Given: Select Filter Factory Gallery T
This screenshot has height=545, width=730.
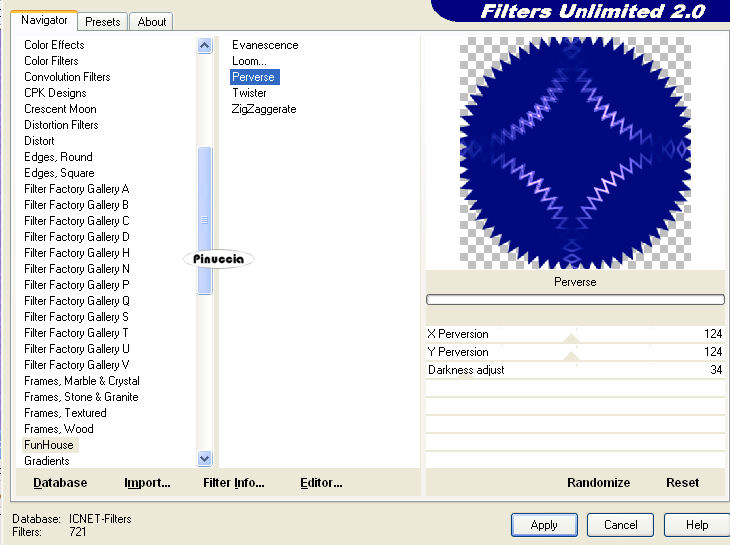Looking at the screenshot, I should (x=76, y=333).
